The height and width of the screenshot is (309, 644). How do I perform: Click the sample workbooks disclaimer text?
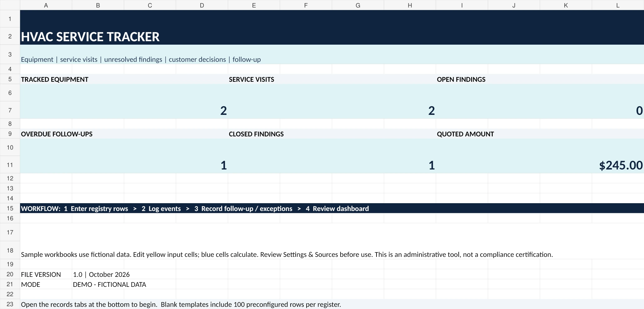(287, 254)
